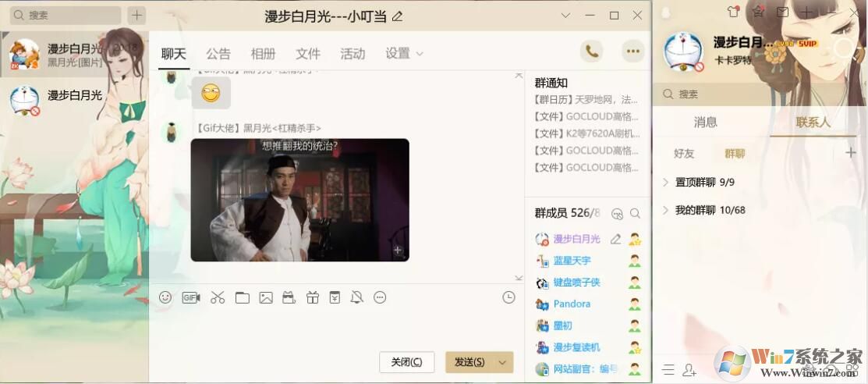
Task: Open the emoji picker in chat toolbar
Action: click(x=165, y=297)
